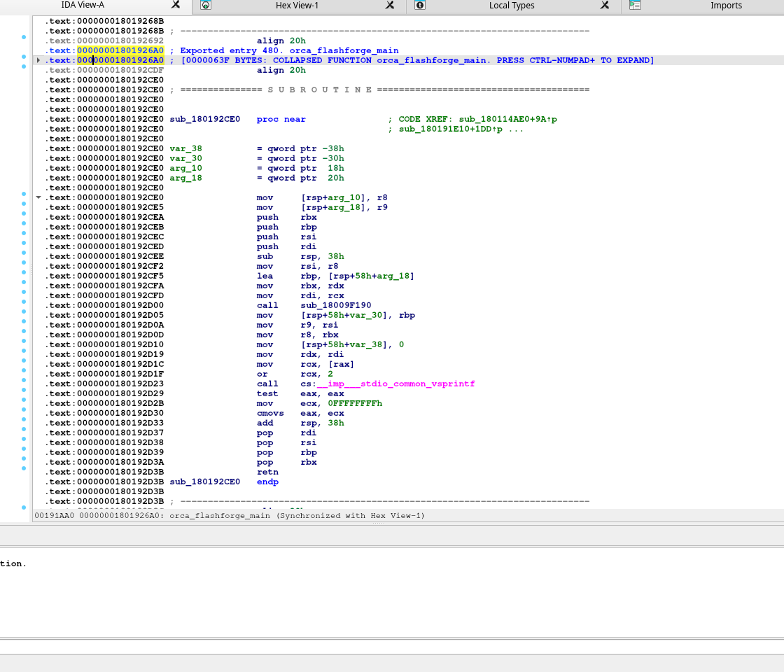This screenshot has height=672, width=784.
Task: Select the highlighted address 00000001801926A0
Action: pyautogui.click(x=120, y=50)
